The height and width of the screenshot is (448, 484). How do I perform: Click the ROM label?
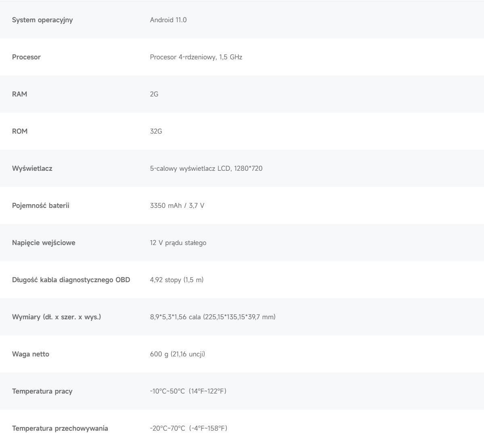pyautogui.click(x=20, y=131)
